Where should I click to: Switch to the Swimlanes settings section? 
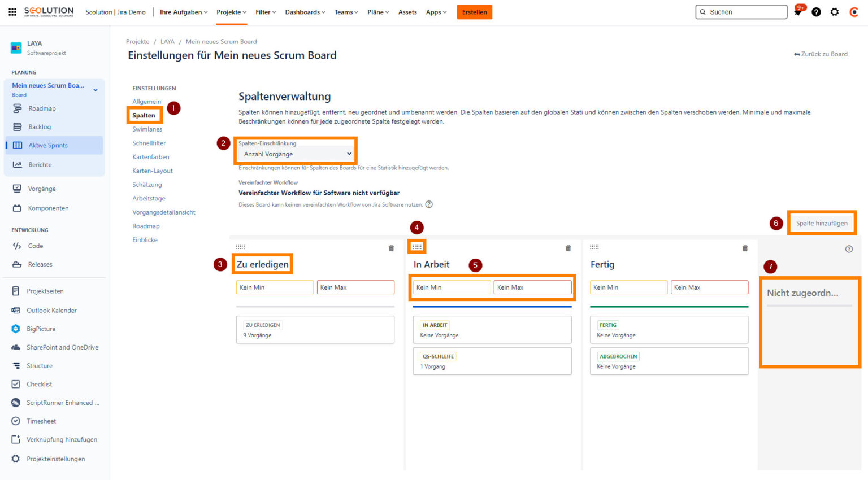[x=146, y=129]
